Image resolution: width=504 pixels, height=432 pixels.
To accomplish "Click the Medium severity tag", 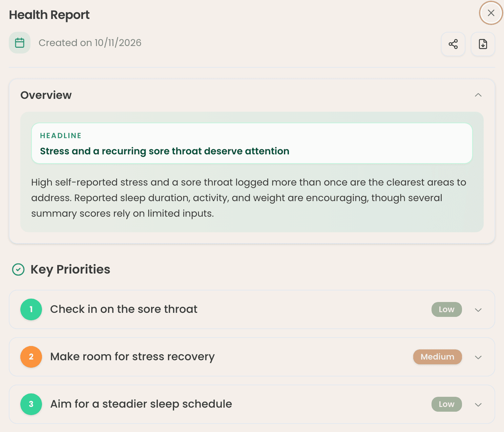I will click(437, 357).
